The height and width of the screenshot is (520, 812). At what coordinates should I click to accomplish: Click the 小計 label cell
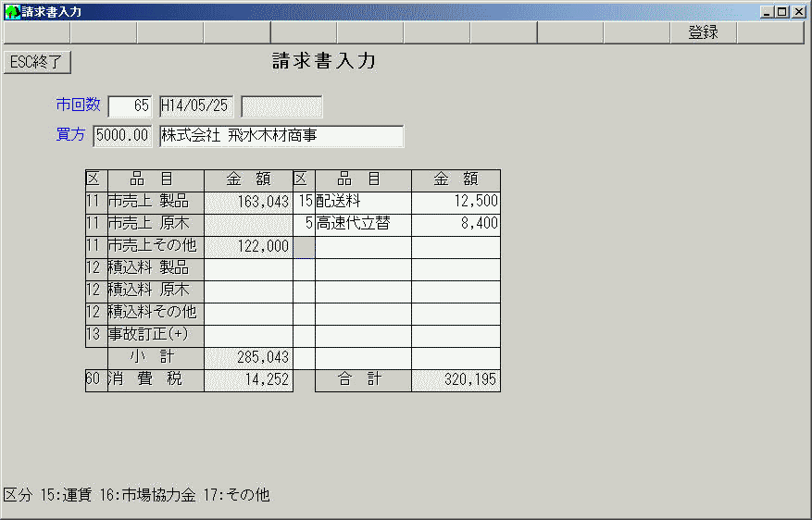pos(156,358)
